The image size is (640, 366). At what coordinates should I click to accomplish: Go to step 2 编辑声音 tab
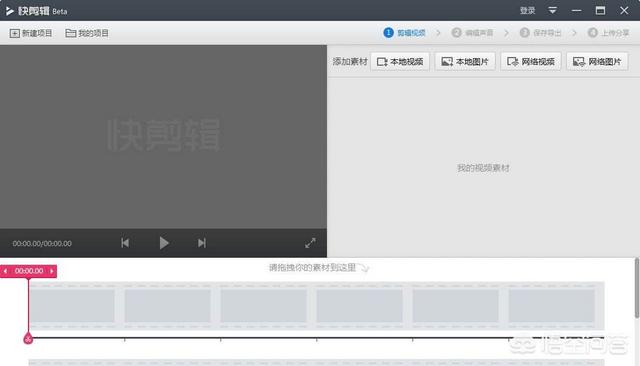click(472, 33)
